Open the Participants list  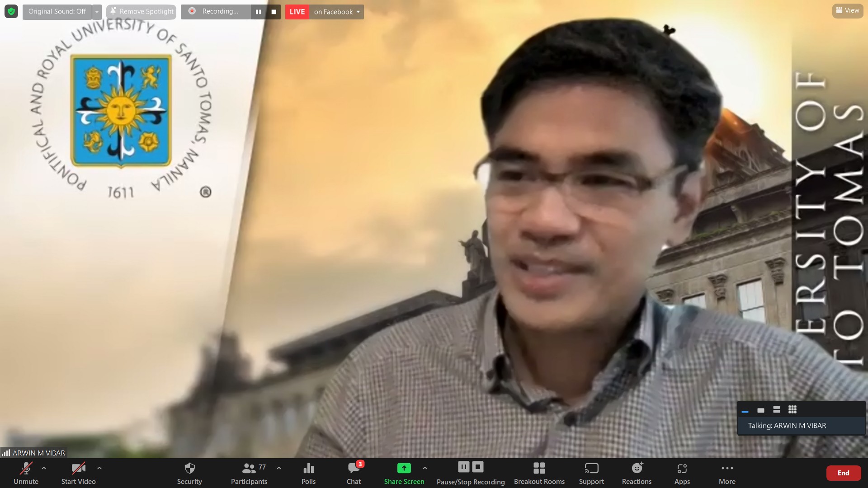coord(249,473)
